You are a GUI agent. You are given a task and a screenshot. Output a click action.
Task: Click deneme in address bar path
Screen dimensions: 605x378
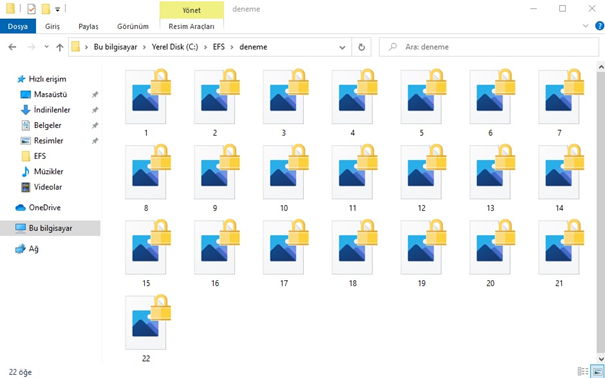253,47
